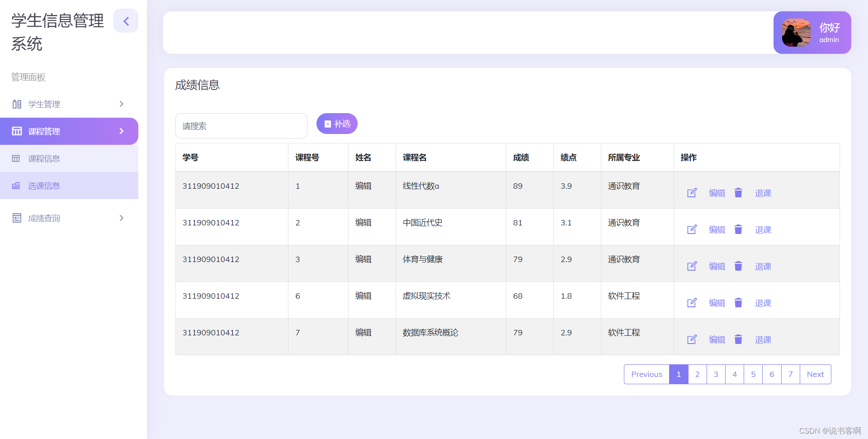Click the 数据库系统概论 course name cell
The image size is (868, 439).
451,337
